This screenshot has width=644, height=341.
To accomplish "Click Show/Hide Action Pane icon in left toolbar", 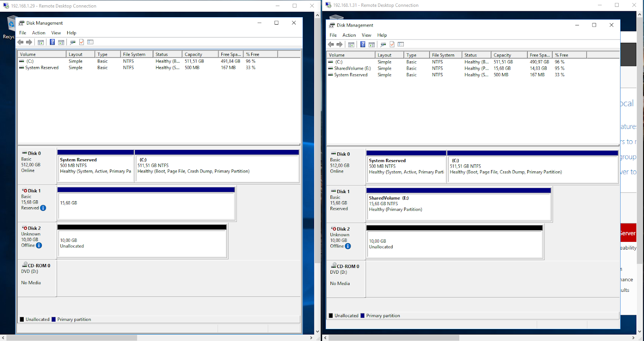I will coord(61,42).
